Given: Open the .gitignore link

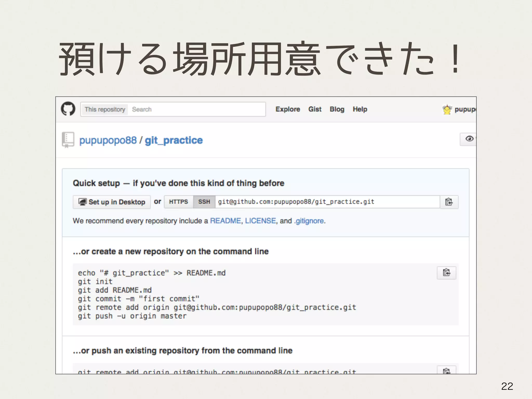Looking at the screenshot, I should pyautogui.click(x=309, y=221).
